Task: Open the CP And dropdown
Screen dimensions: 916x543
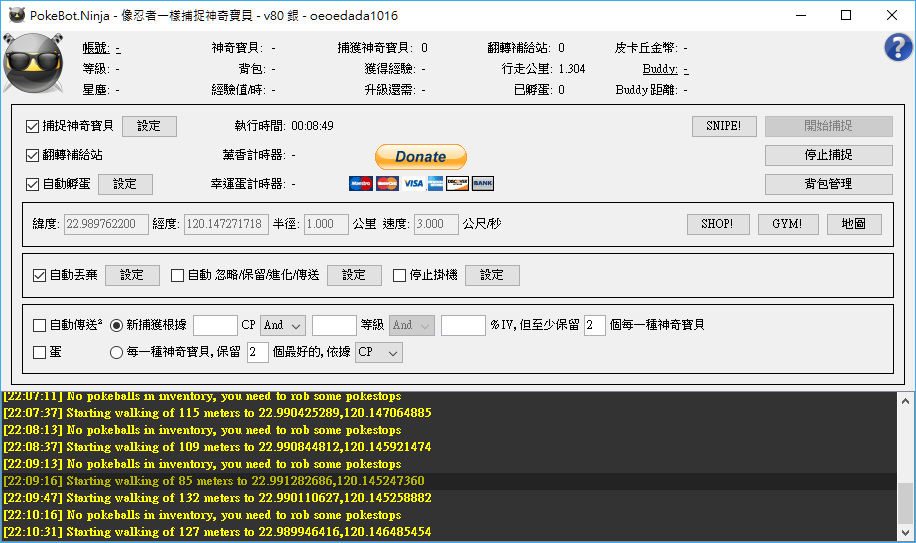Action: click(283, 325)
